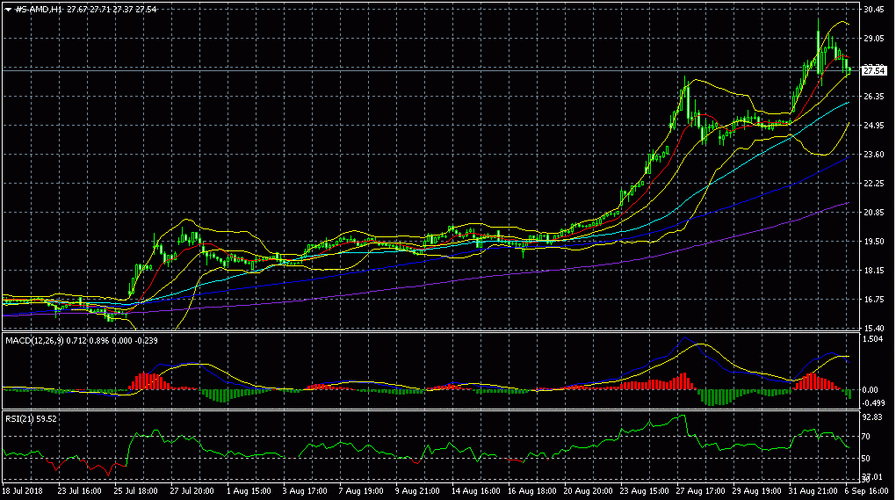This screenshot has width=896, height=500.
Task: Click the 14 Aug 16:00 time label
Action: tap(474, 491)
